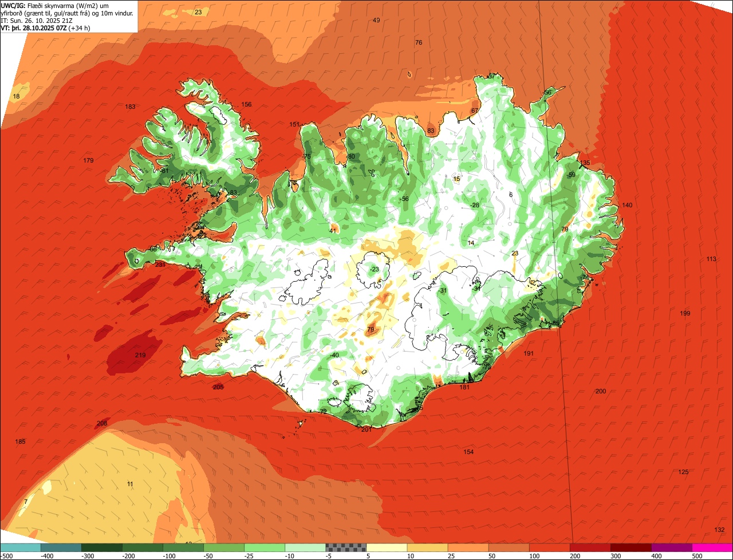Select the pale yellow 5 to 10 legend swatch

pyautogui.click(x=387, y=547)
